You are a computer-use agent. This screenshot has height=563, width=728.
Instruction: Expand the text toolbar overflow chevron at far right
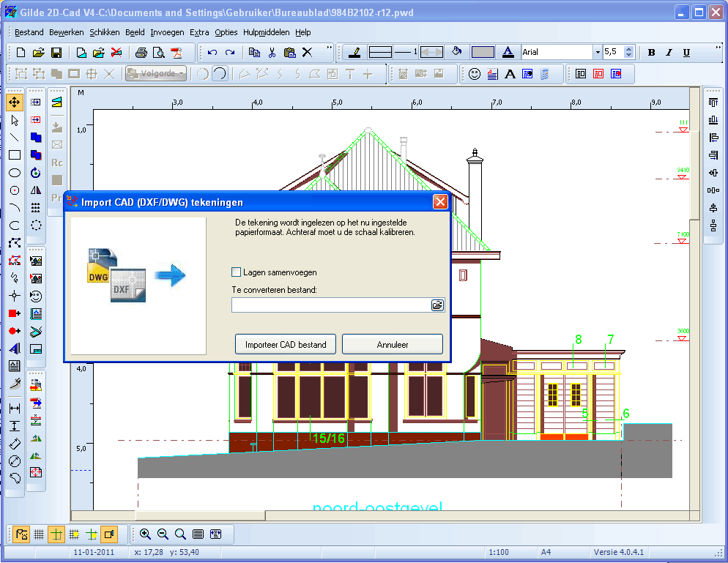click(x=718, y=48)
